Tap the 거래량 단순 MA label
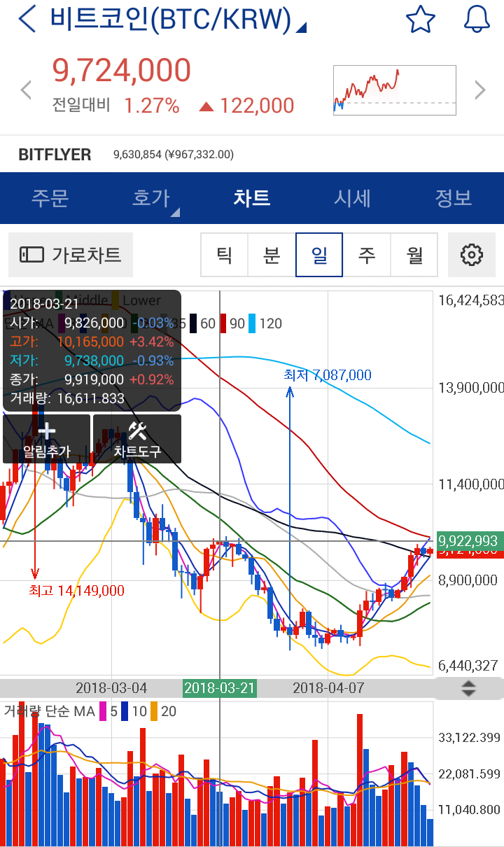Image resolution: width=504 pixels, height=847 pixels. click(x=49, y=711)
